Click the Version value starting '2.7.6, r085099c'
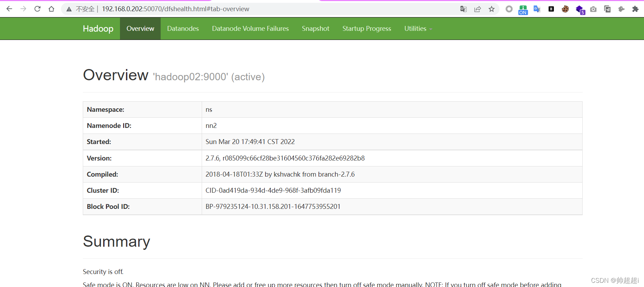This screenshot has height=287, width=644. (285, 158)
